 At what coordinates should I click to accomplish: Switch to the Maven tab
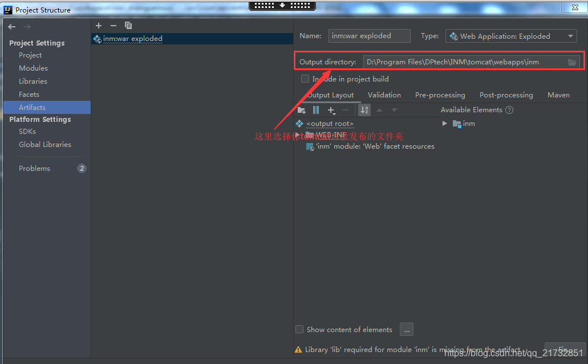[558, 95]
